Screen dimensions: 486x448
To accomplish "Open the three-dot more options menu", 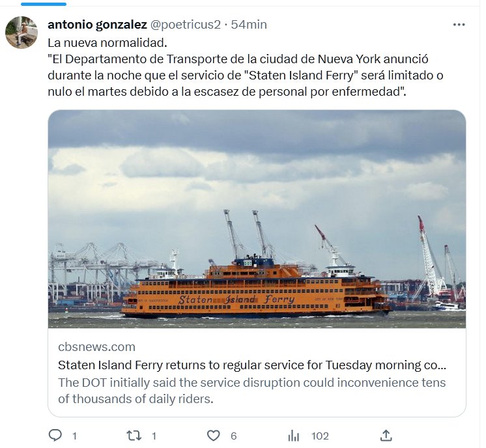I will (459, 25).
